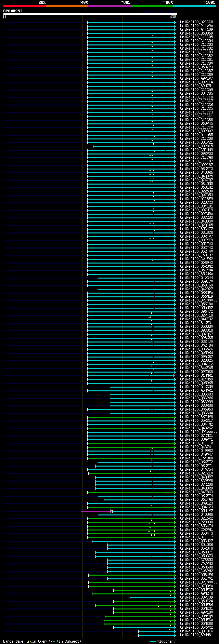Select label UniRef100_B4F8K3
The width and height of the screenshot is (219, 644).
196,492
